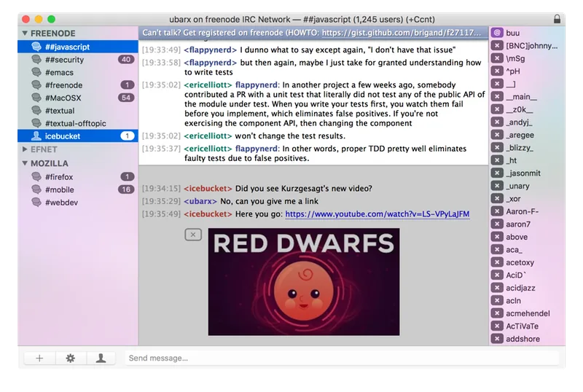Select user acetoxy in member list

[527, 262]
